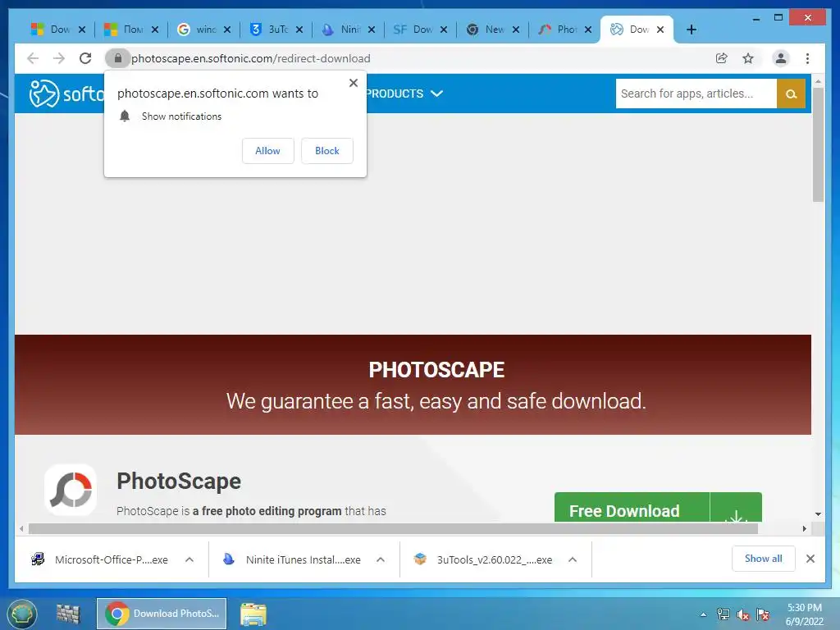Viewport: 840px width, 630px height.
Task: Close the active Softonic 'Dow' tab
Action: (x=660, y=30)
